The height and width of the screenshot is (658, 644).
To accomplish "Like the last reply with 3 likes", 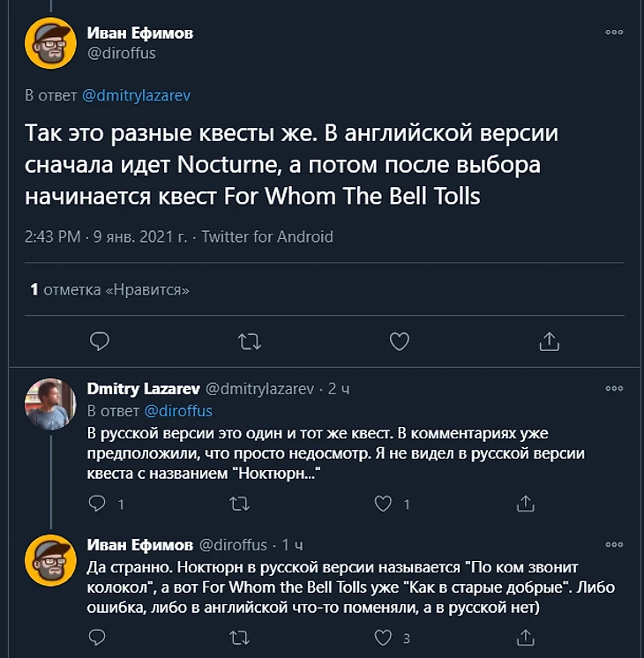I will point(384,637).
